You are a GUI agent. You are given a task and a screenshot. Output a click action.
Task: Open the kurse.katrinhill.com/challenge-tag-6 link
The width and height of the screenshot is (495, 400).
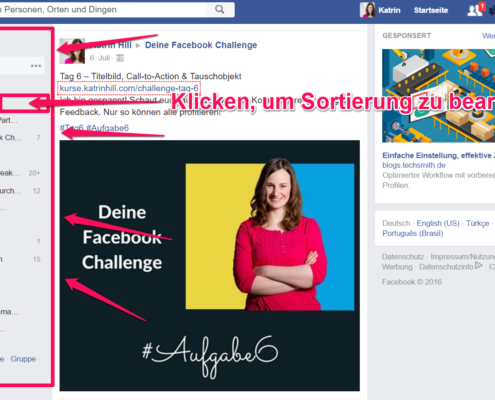pyautogui.click(x=129, y=88)
